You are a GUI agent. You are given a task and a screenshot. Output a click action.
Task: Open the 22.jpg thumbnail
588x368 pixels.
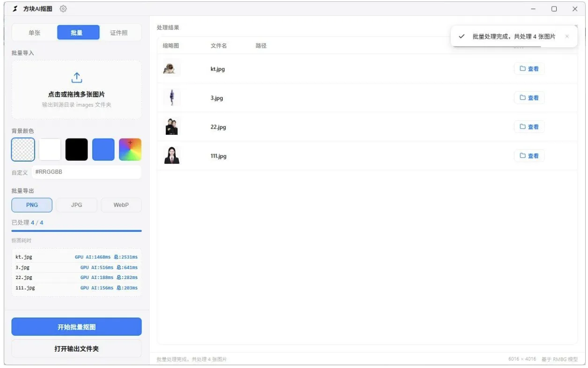(x=171, y=126)
